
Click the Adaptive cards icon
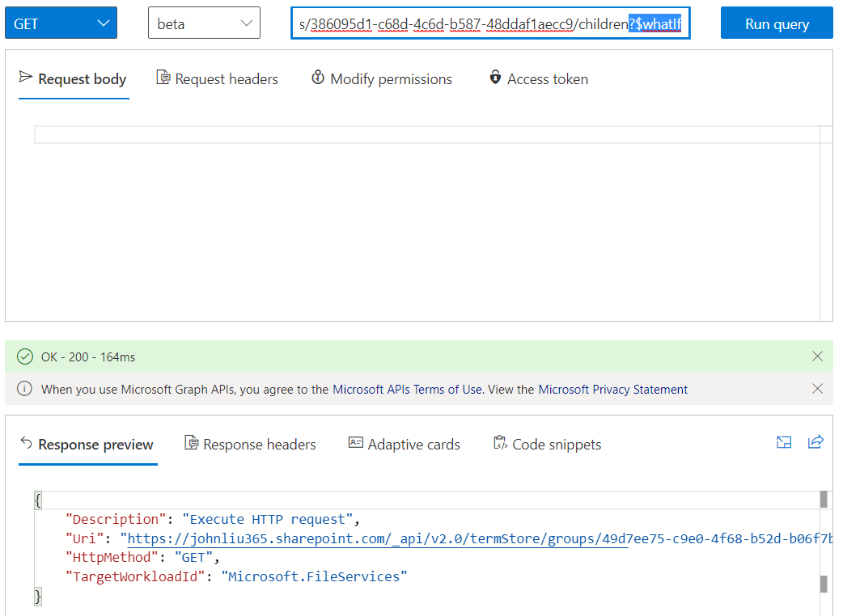click(x=355, y=442)
